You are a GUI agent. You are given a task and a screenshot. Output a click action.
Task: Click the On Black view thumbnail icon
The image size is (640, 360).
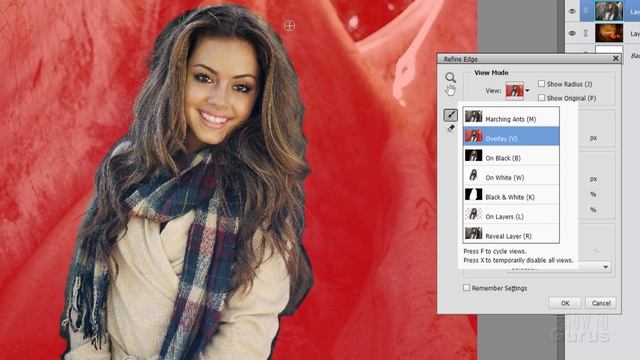click(x=473, y=156)
